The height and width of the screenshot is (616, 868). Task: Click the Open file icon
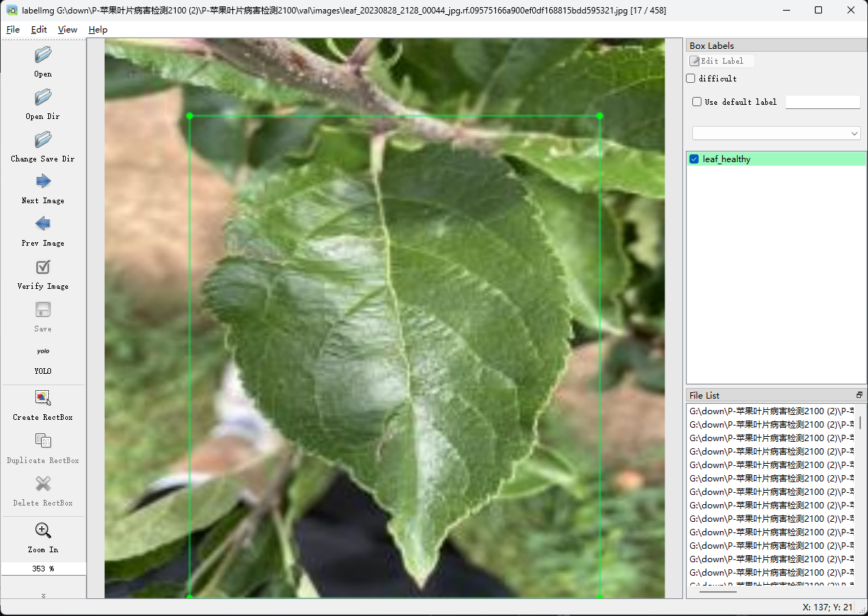click(43, 55)
